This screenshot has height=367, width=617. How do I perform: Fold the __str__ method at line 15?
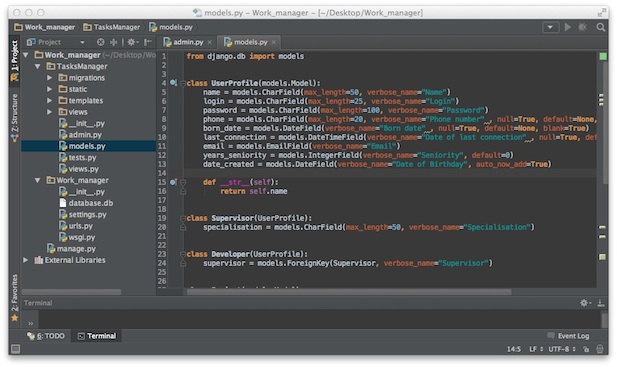(x=183, y=183)
